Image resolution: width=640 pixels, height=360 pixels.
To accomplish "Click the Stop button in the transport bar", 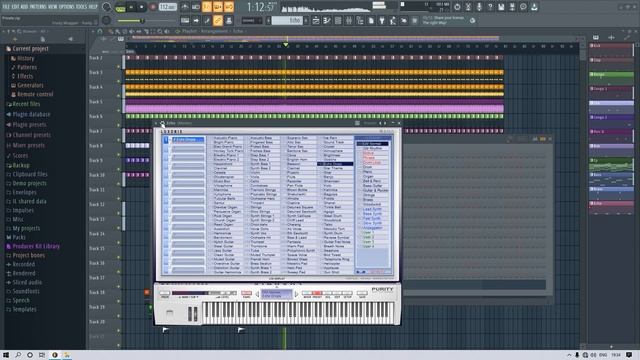I will (x=142, y=7).
